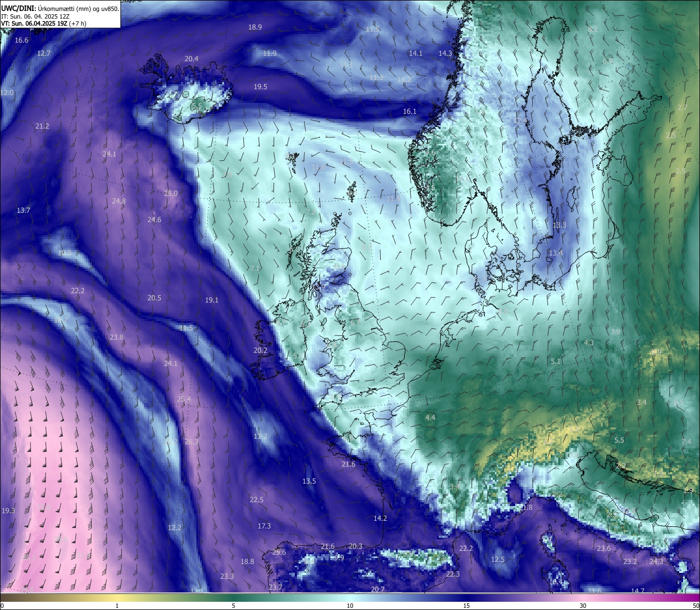This screenshot has height=610, width=700.
Task: Click the 12.7 value label
Action: (44, 53)
